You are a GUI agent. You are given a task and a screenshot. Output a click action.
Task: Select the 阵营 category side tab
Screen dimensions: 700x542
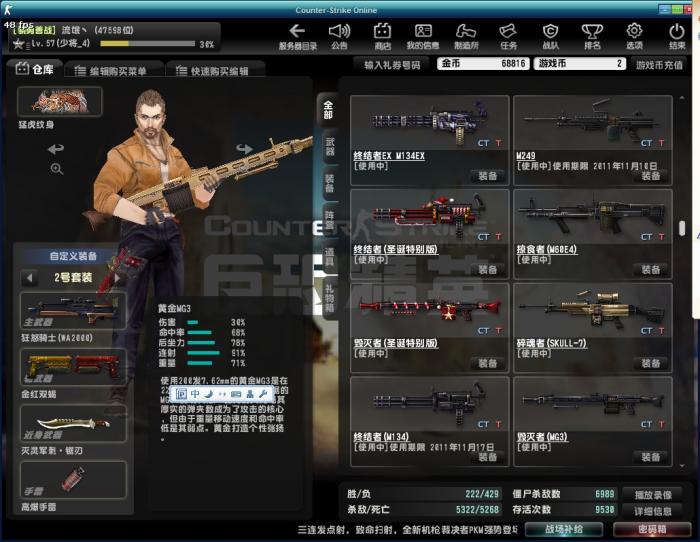click(329, 220)
